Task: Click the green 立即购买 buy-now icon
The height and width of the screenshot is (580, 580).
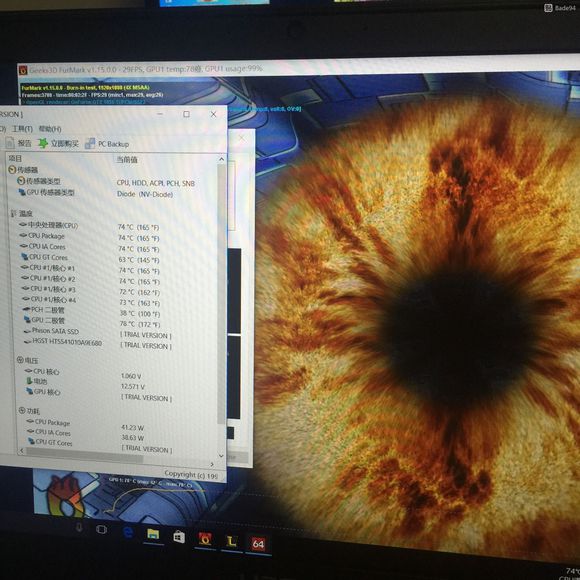Action: pos(43,143)
